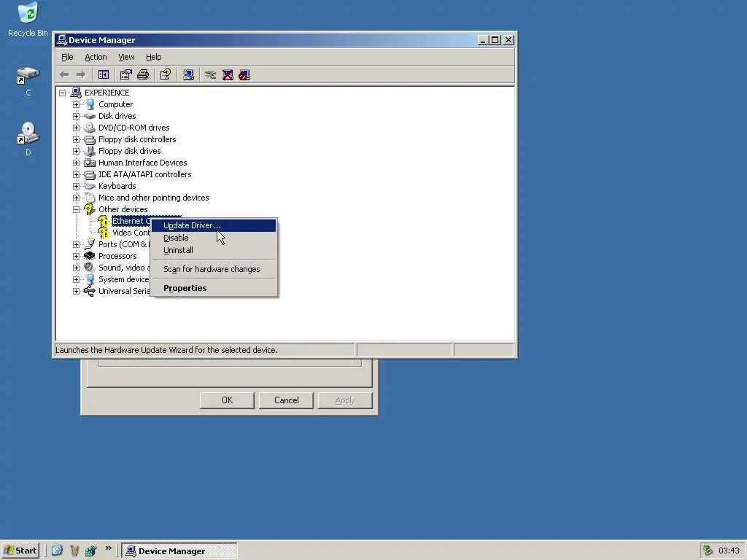Choose Properties in the context menu

click(214, 288)
